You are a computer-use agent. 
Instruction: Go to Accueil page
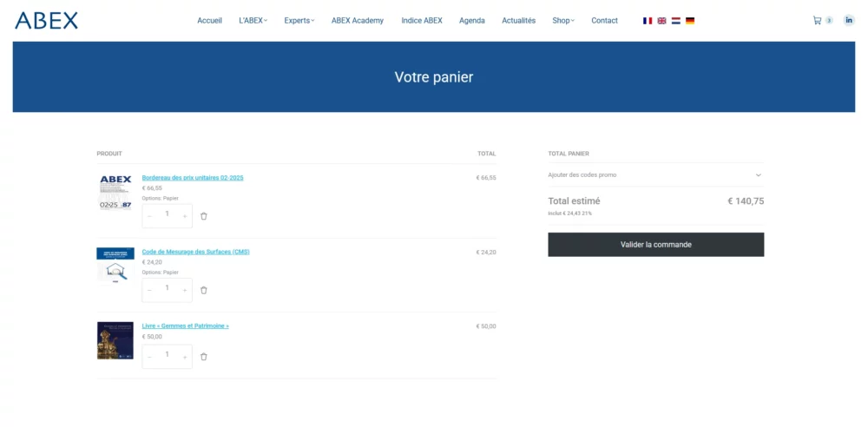point(210,21)
